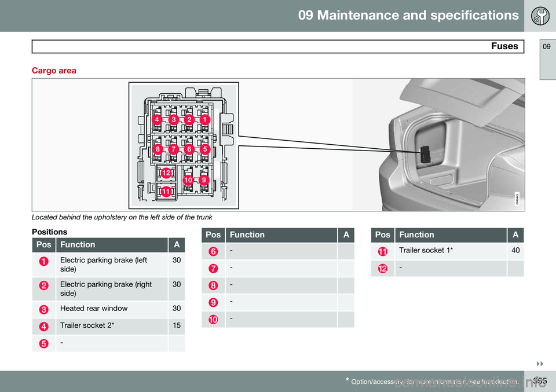Screen dimensions: 556x392
Task: Click fuse number 8 in the diagram
Action: coord(158,149)
